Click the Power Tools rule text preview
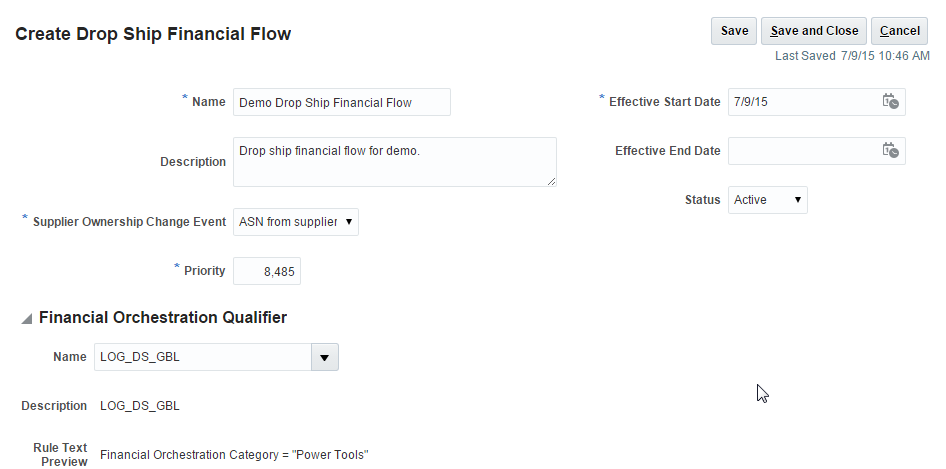Image resolution: width=946 pixels, height=469 pixels. (234, 455)
